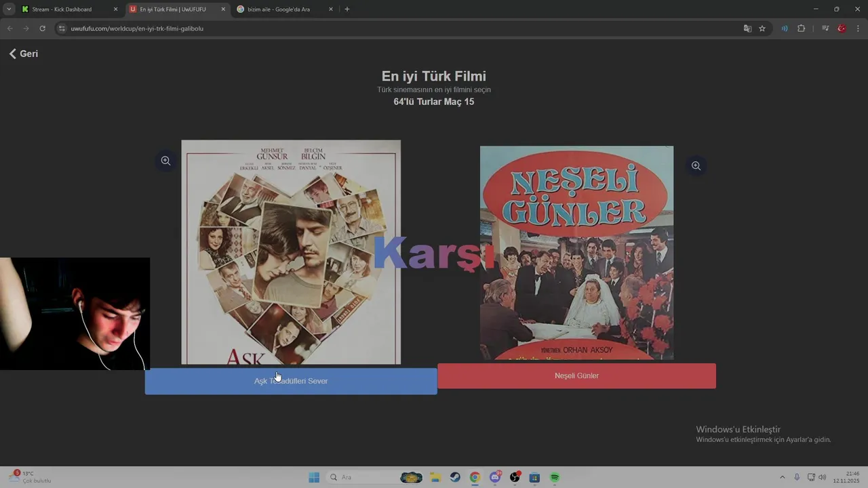Open Chrome from taskbar
This screenshot has height=488, width=868.
475,477
